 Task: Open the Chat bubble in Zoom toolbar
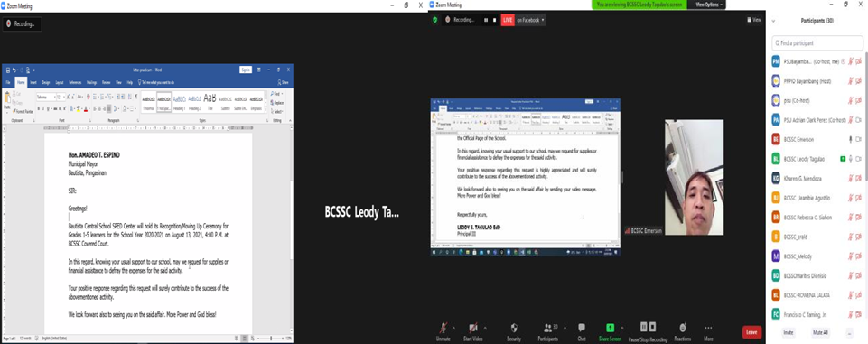click(x=582, y=328)
